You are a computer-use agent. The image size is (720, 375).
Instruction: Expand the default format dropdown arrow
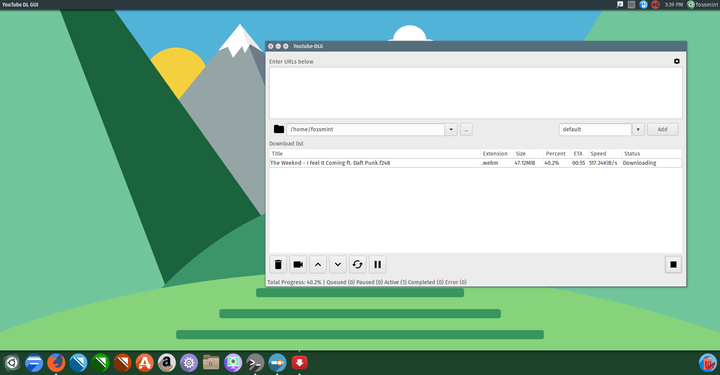[x=638, y=129]
